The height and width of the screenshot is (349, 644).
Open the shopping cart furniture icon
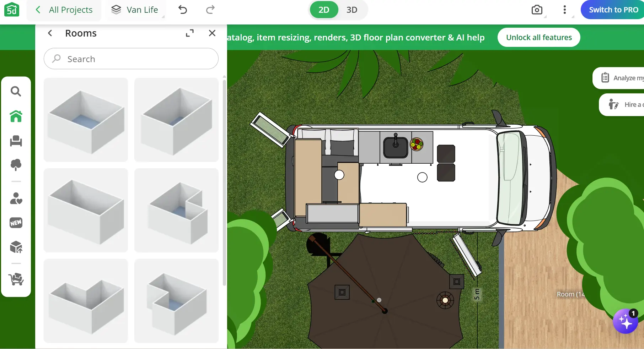(x=16, y=279)
